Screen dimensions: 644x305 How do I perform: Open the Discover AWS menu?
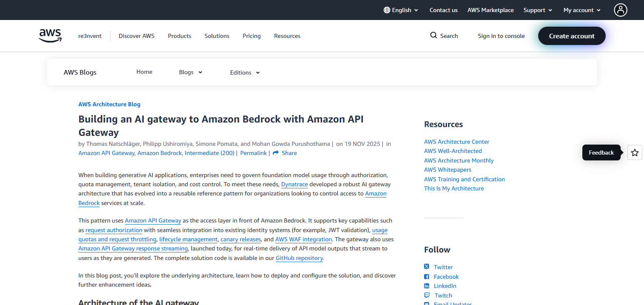click(x=137, y=36)
